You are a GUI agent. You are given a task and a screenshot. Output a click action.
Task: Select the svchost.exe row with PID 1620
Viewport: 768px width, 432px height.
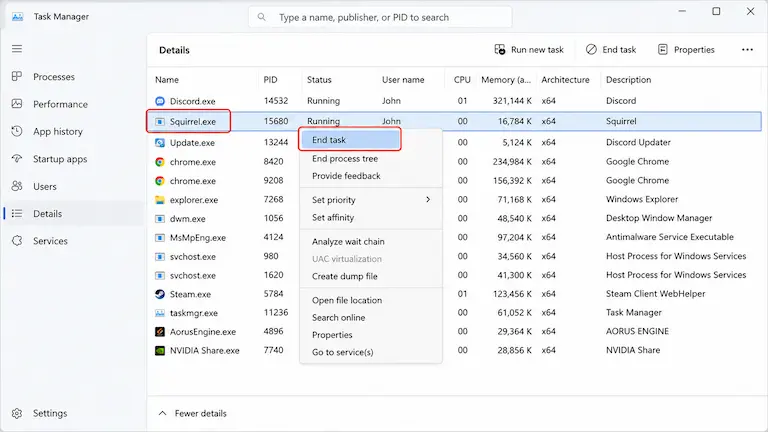[454, 275]
